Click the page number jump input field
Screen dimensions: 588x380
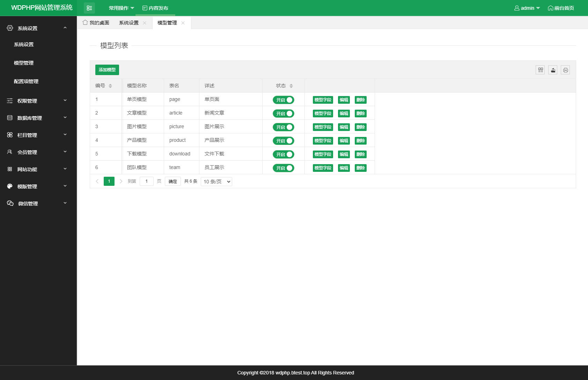coord(147,181)
